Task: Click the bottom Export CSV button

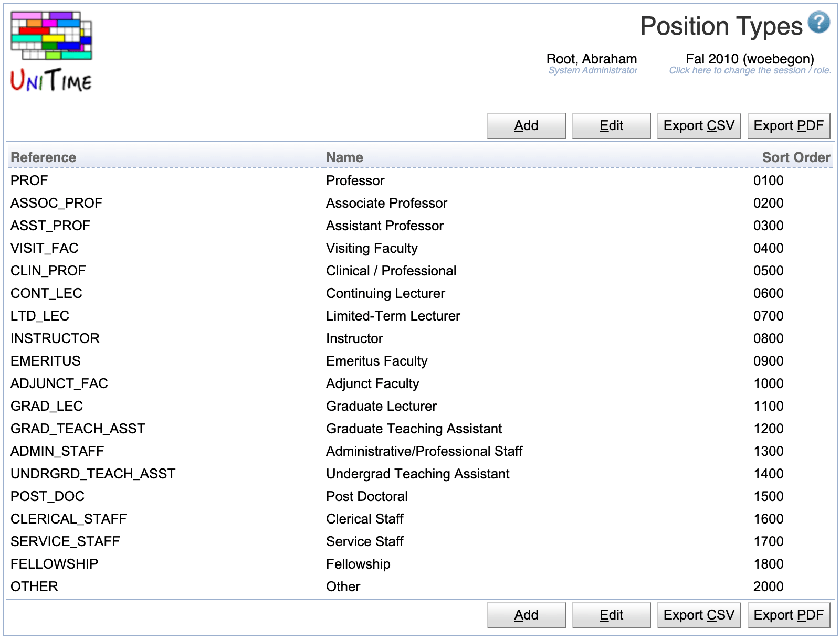Action: [x=698, y=615]
